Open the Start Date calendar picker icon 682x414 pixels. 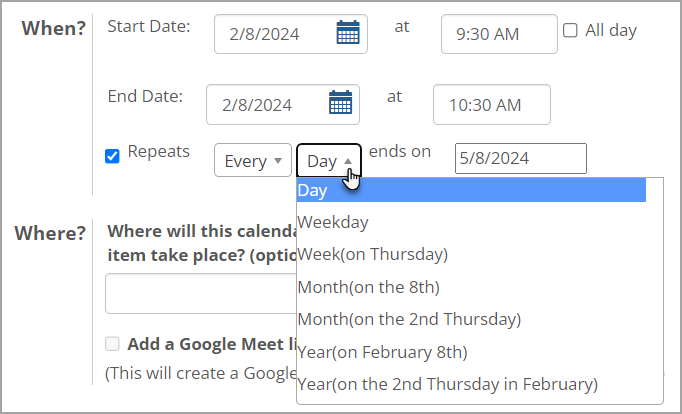tap(347, 34)
